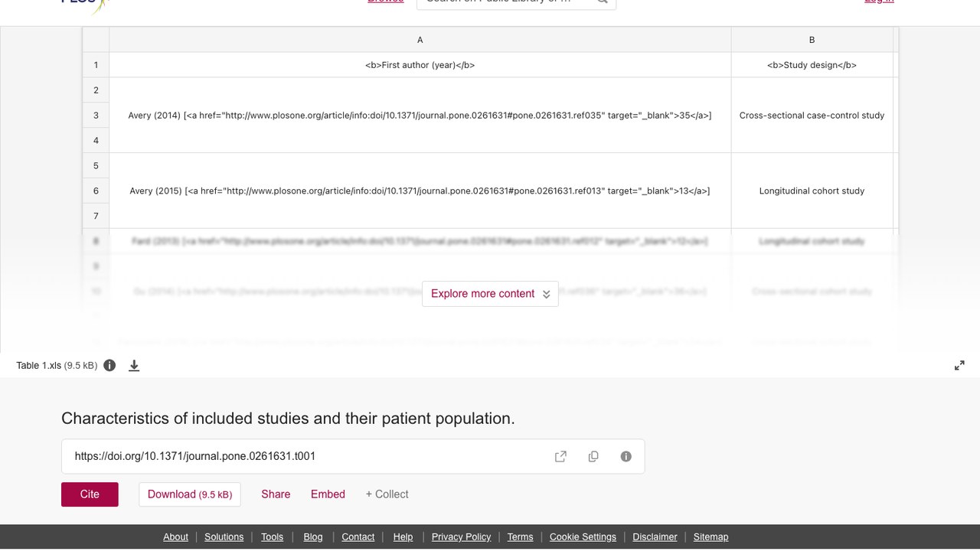Viewport: 980px width, 551px height.
Task: Download the 9.5 kB file
Action: [x=190, y=494]
